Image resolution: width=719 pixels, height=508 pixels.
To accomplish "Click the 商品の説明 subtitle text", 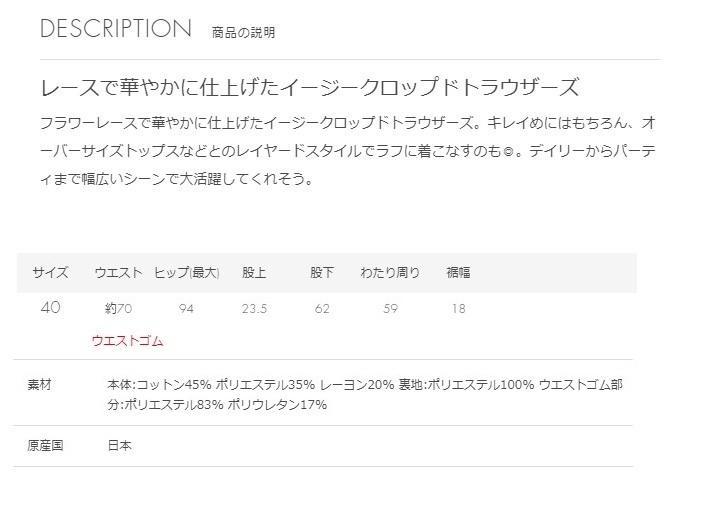I will (x=243, y=33).
